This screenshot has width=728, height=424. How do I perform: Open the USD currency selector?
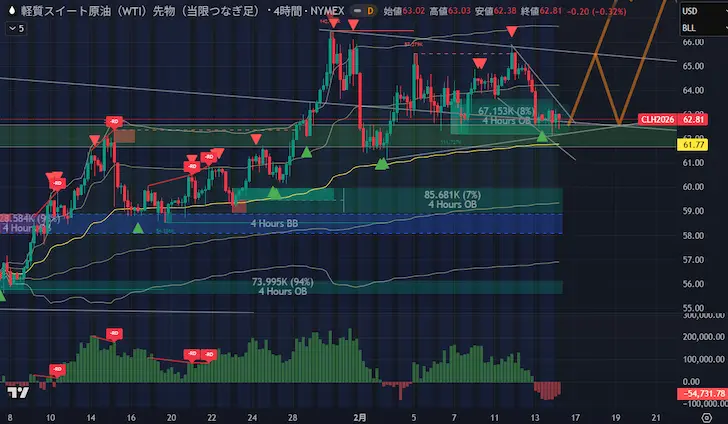click(690, 10)
